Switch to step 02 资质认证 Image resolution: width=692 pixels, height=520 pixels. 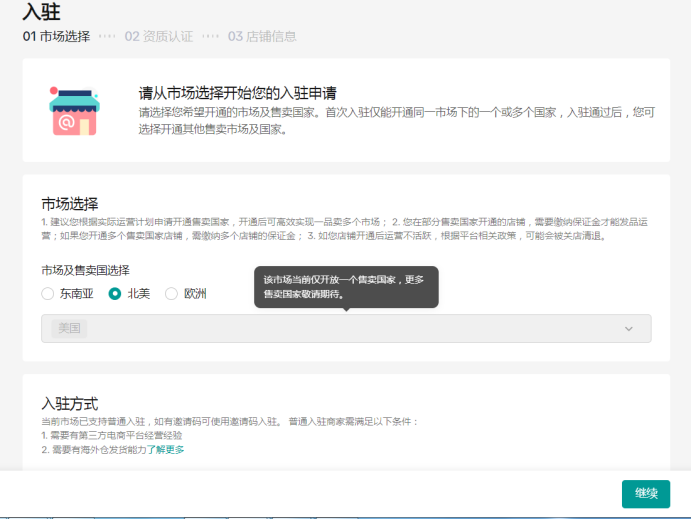[x=158, y=36]
